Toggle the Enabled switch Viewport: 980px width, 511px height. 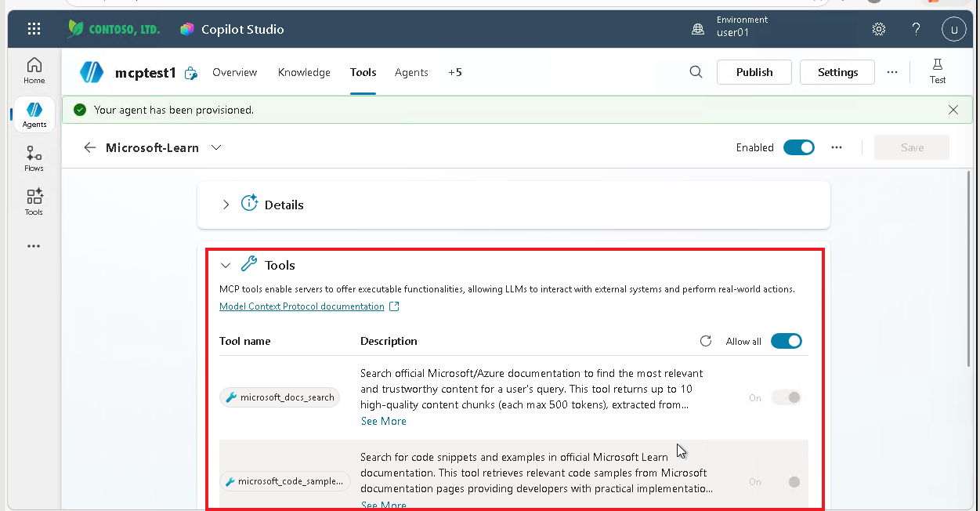pyautogui.click(x=799, y=147)
